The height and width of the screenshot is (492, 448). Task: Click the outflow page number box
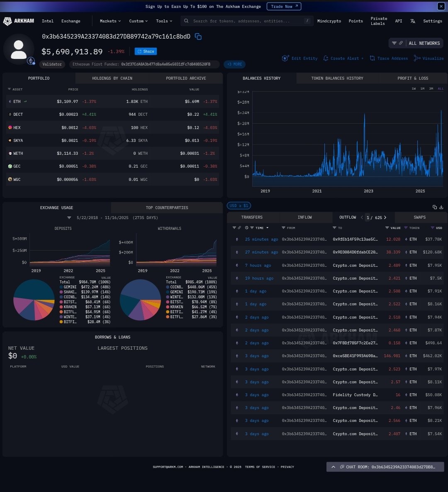pyautogui.click(x=368, y=217)
